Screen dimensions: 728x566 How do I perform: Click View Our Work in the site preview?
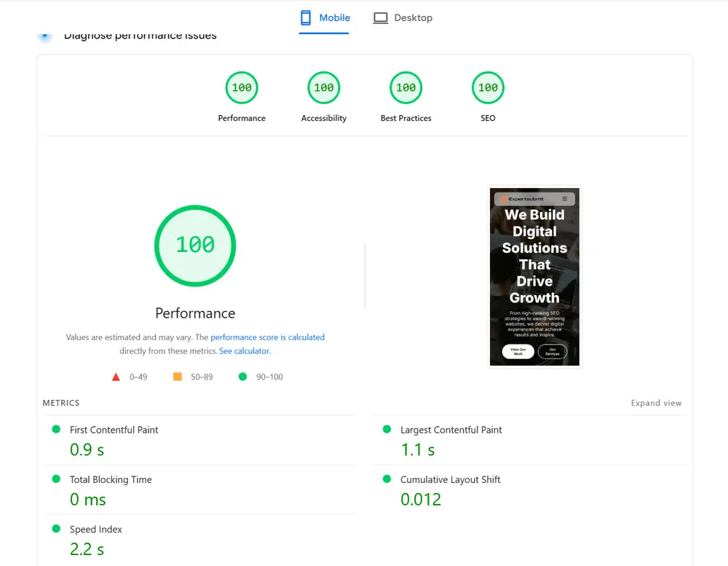[518, 351]
